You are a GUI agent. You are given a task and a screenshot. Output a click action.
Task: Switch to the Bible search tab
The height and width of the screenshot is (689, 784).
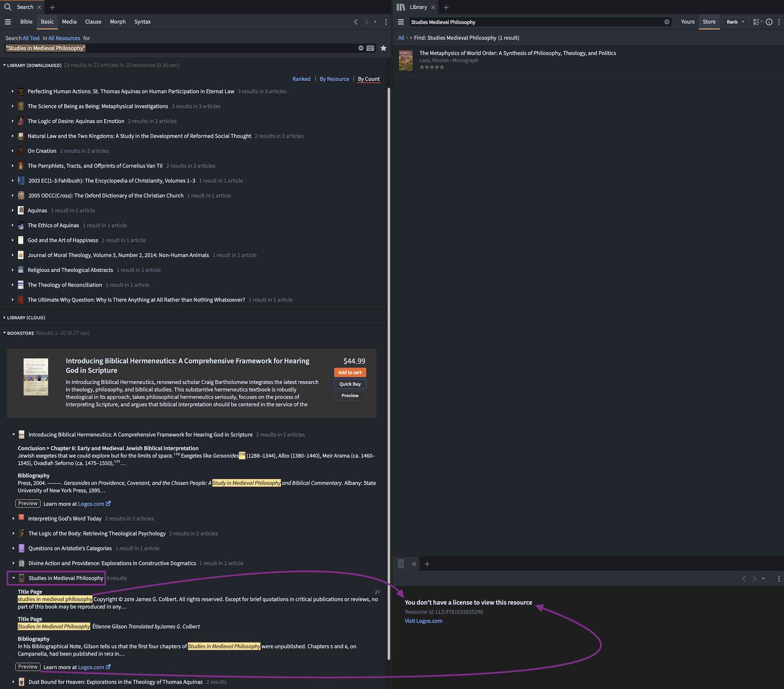(x=26, y=22)
